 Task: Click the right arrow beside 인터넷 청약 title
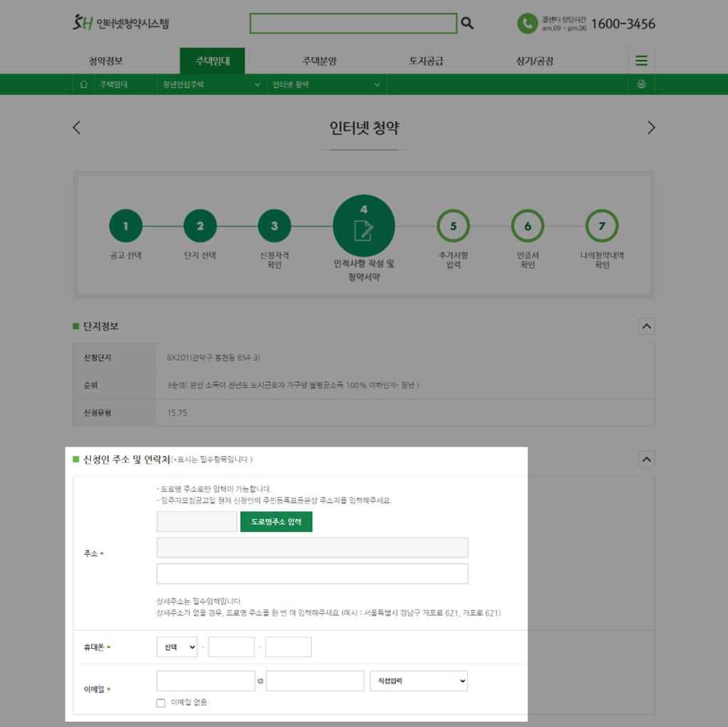click(651, 127)
